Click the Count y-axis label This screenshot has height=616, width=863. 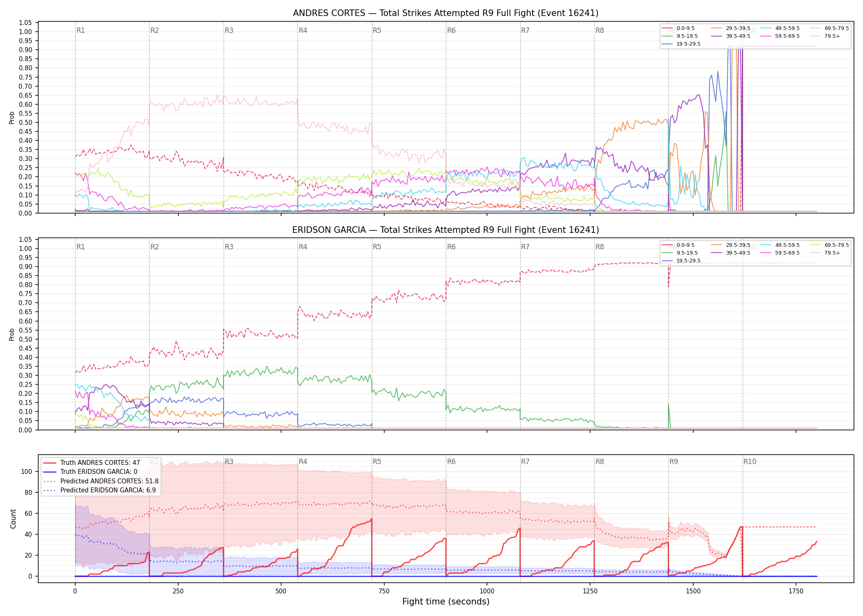(13, 519)
